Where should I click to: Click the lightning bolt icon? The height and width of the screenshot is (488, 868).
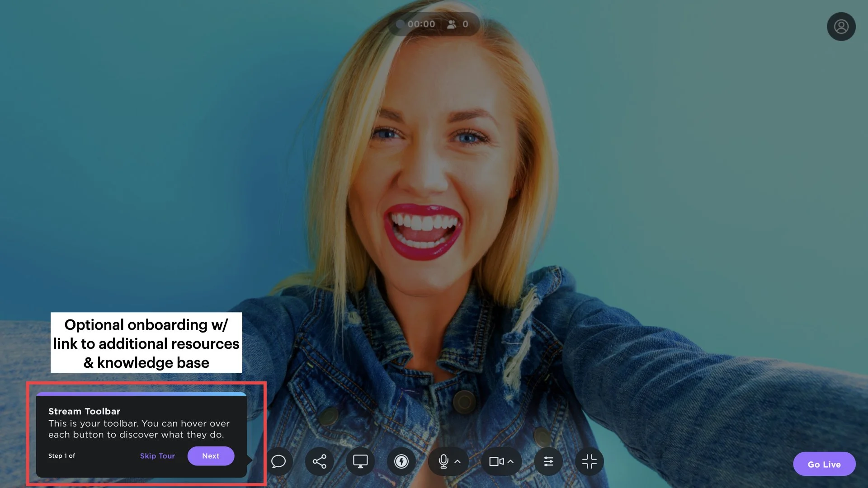tap(401, 461)
